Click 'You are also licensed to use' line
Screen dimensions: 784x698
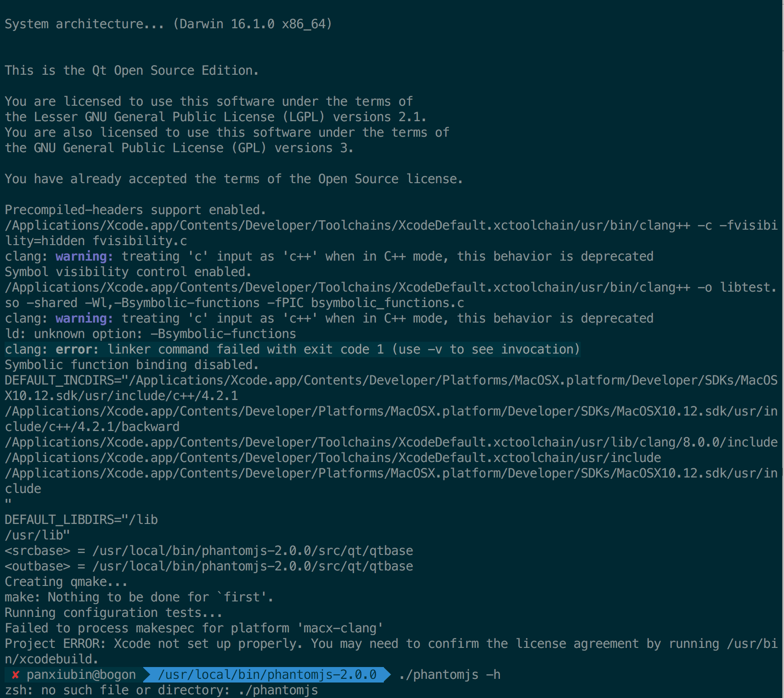227,133
